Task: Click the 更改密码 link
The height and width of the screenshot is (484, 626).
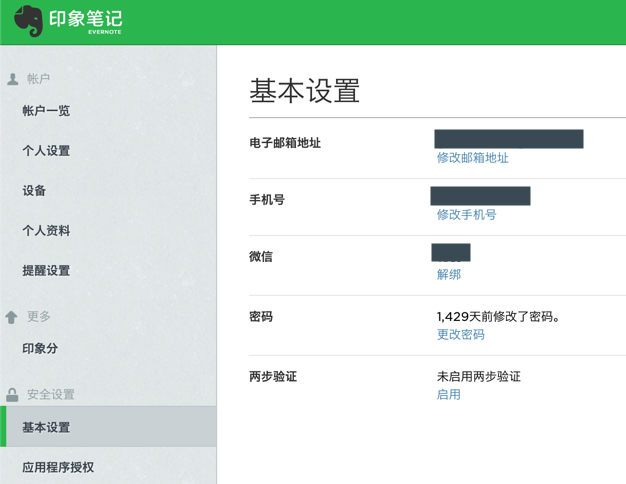Action: [460, 335]
